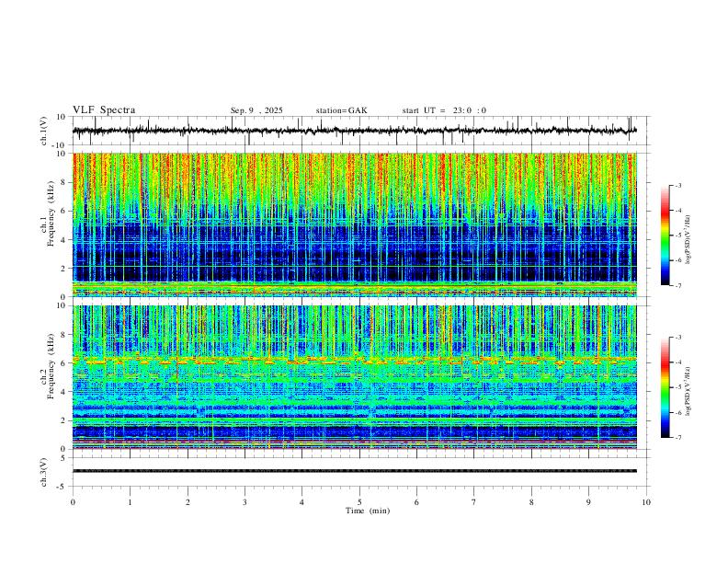Viewport: 728px width, 563px height.
Task: Click the 'station=GAK' label
Action: tap(342, 110)
